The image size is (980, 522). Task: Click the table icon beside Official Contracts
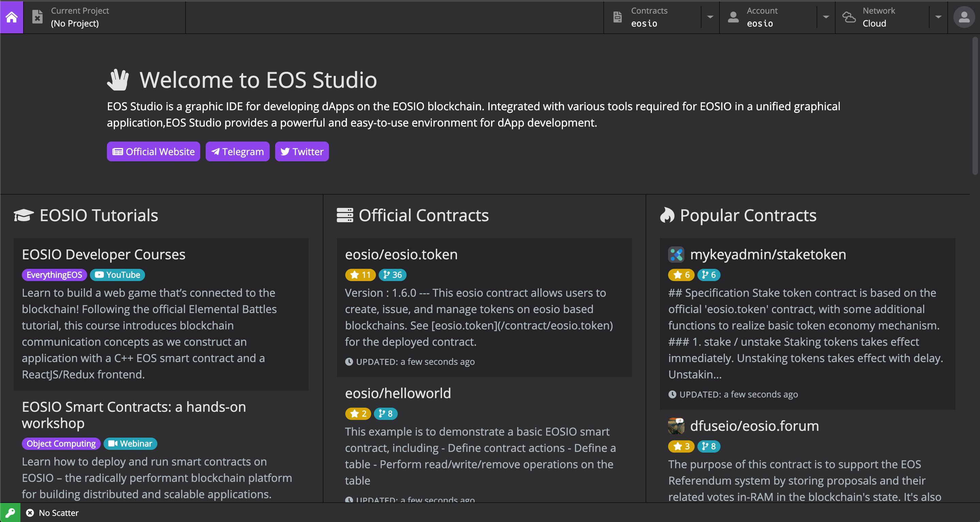[345, 215]
